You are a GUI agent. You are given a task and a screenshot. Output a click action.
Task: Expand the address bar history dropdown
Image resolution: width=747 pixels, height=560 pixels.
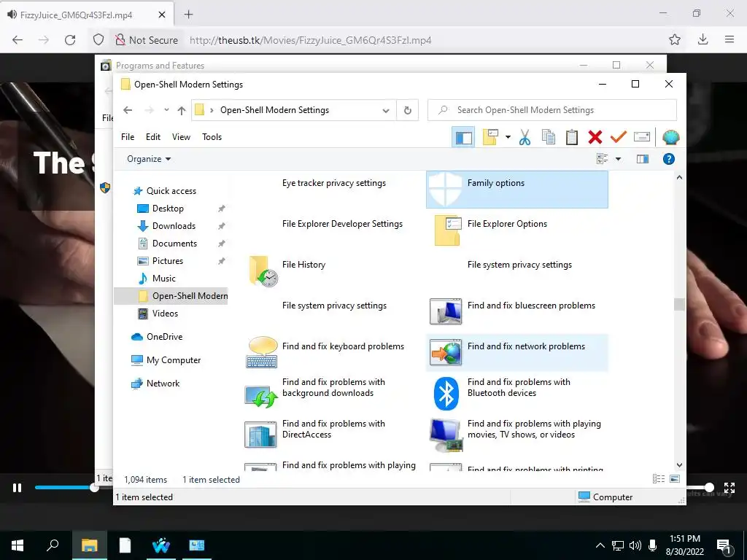[386, 111]
